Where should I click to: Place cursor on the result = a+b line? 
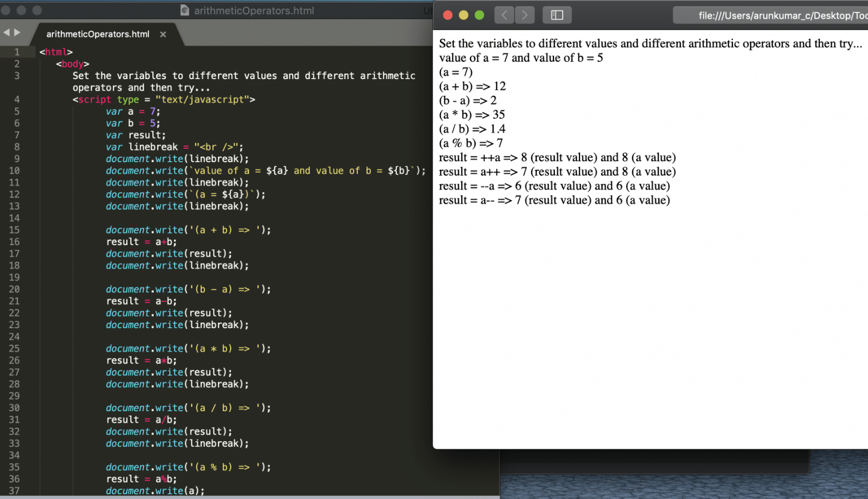click(x=142, y=241)
